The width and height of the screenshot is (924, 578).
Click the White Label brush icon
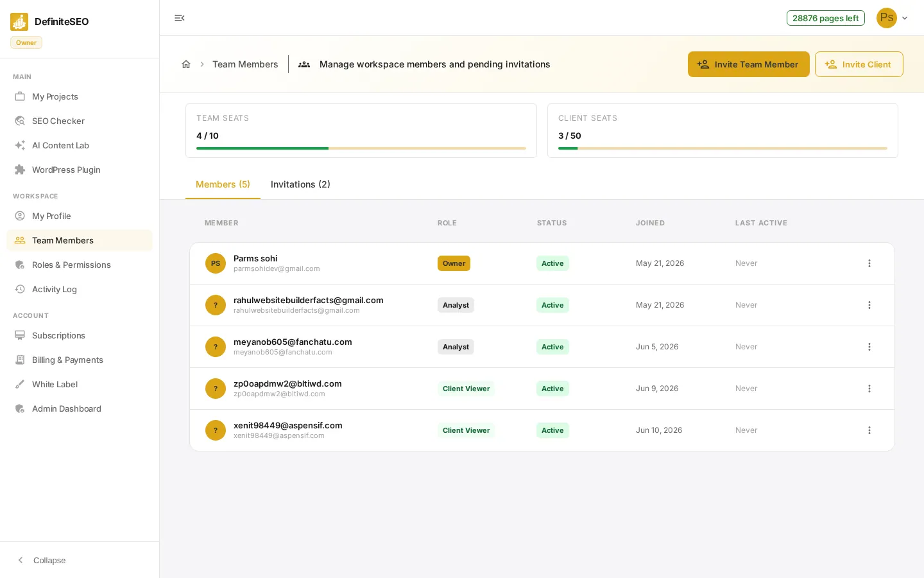[20, 384]
